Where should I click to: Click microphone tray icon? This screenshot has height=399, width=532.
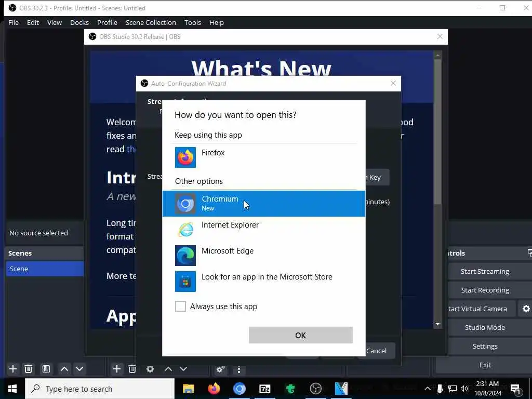pyautogui.click(x=440, y=389)
